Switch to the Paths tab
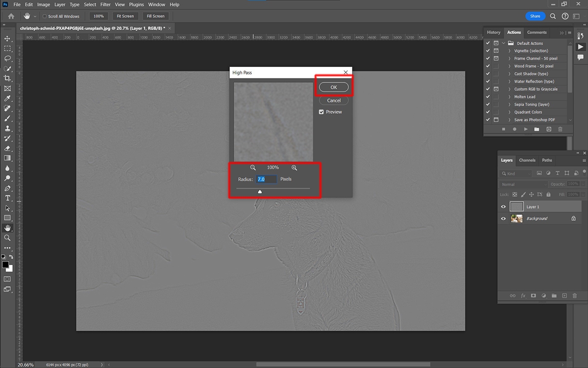 [547, 160]
